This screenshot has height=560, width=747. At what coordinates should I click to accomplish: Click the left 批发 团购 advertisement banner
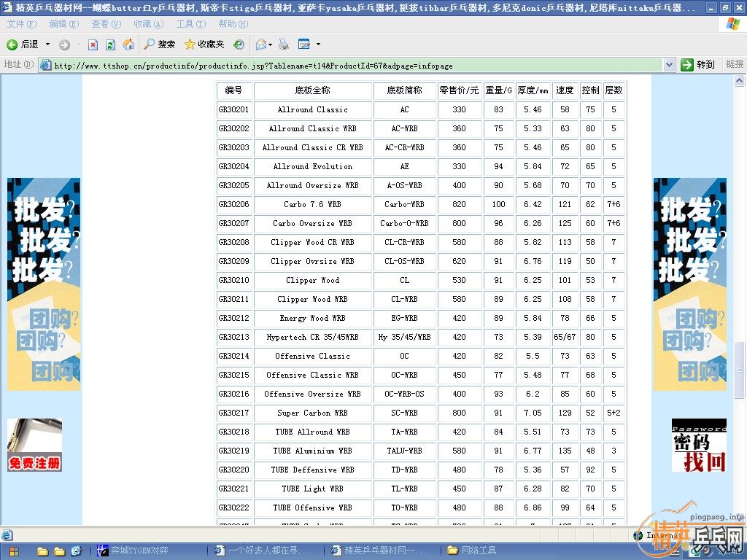(43, 284)
